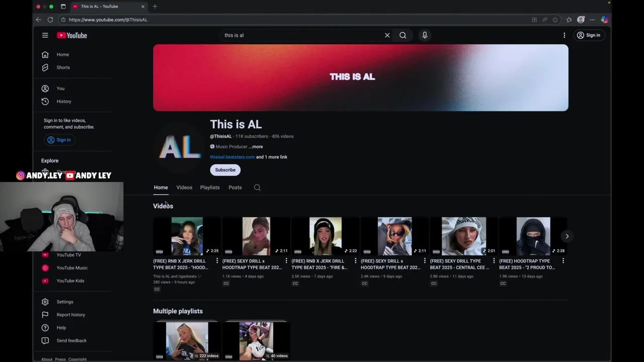
Task: Clear the search text with the X icon
Action: tap(387, 35)
